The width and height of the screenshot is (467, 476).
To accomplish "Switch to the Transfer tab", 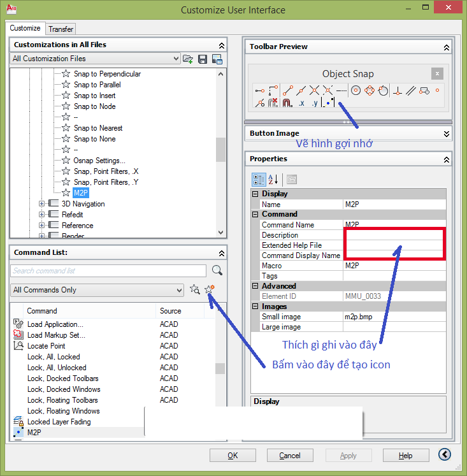I will pyautogui.click(x=61, y=29).
